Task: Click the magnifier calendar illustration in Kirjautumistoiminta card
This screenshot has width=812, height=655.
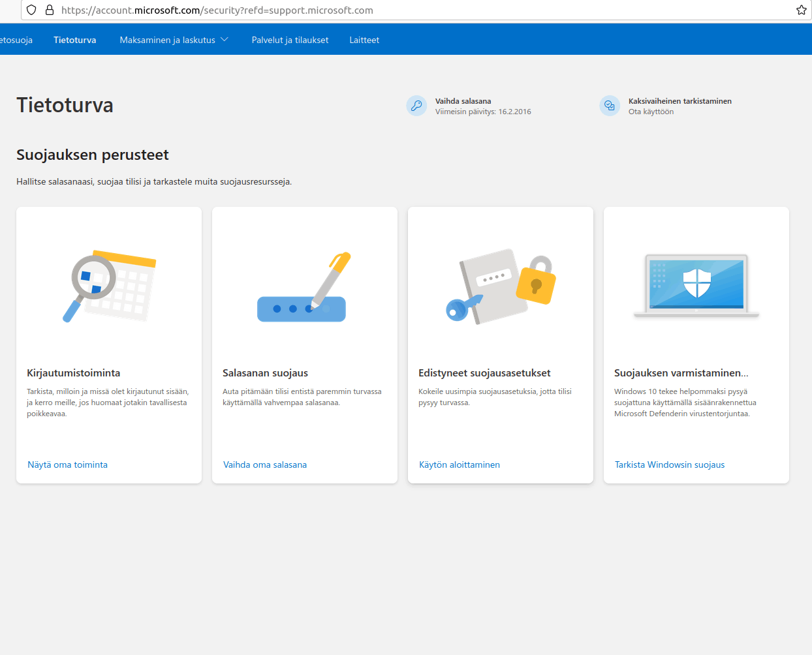Action: click(x=109, y=286)
